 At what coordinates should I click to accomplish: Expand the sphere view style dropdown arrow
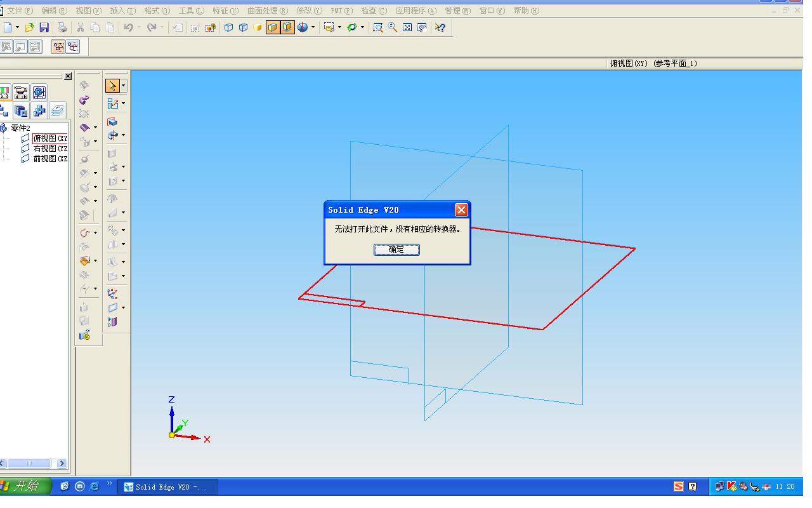pos(313,27)
